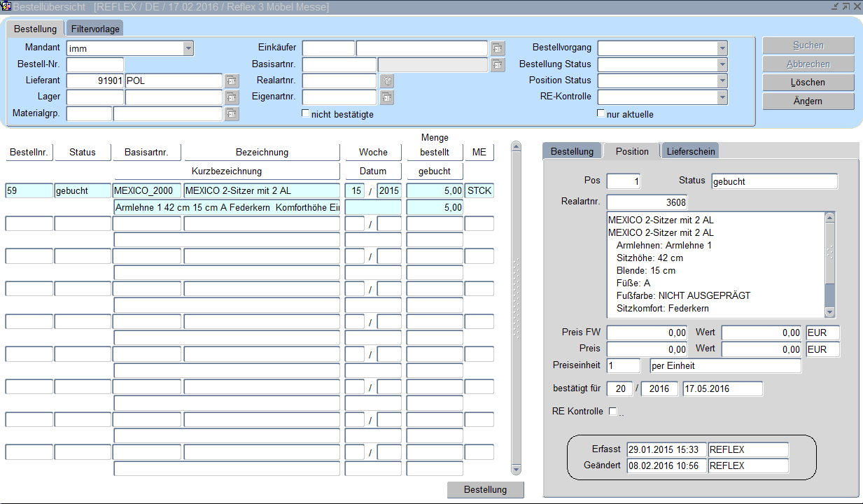Expand the Mandant dropdown
The width and height of the screenshot is (863, 504).
188,48
